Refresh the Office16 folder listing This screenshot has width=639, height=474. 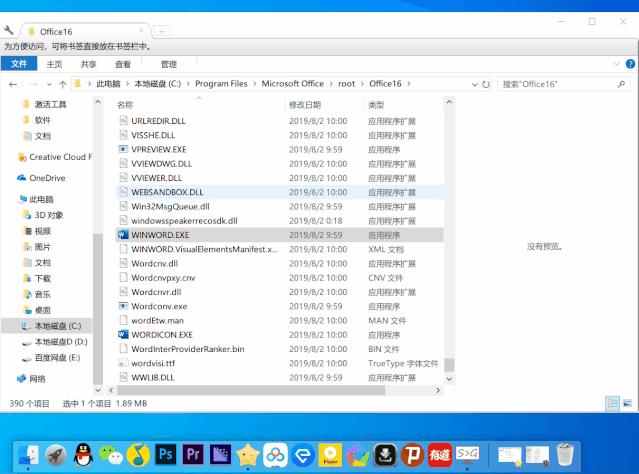(x=486, y=84)
